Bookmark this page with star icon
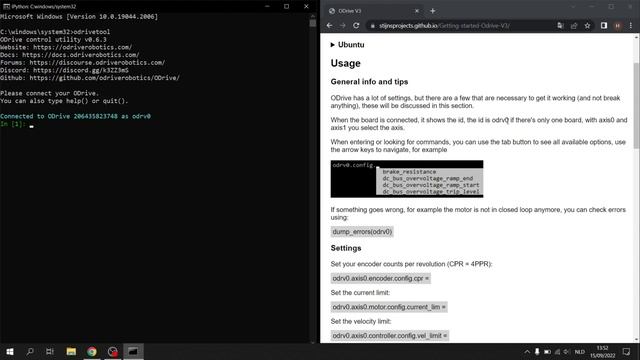The width and height of the screenshot is (640, 360). point(587,25)
